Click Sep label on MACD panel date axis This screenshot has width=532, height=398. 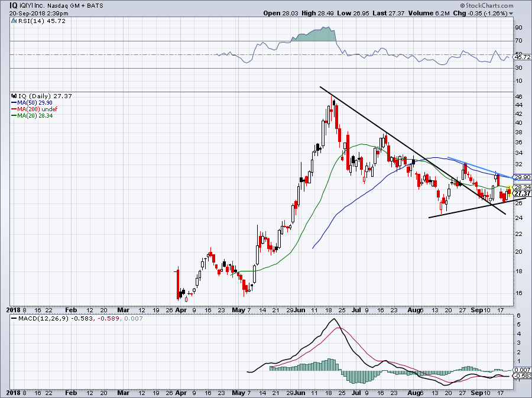pos(476,393)
